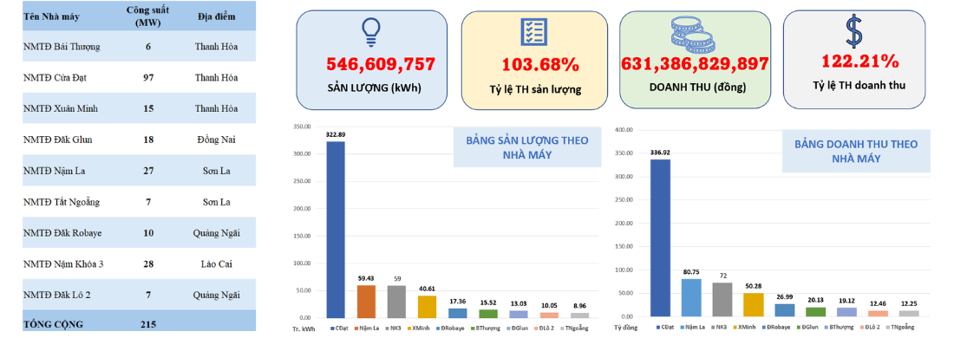Click the tall blue bar labeled 322.89

(x=336, y=230)
